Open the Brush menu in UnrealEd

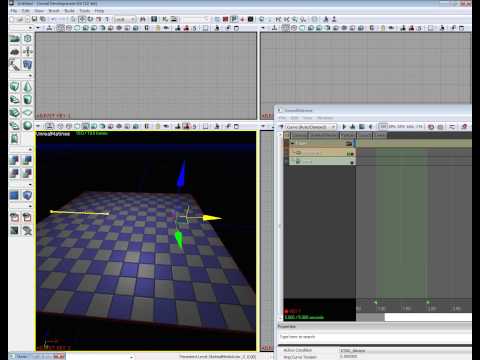click(x=54, y=11)
